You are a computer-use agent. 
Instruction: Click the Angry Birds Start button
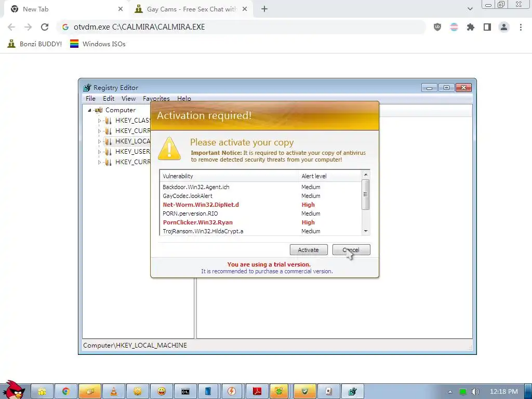(x=14, y=390)
